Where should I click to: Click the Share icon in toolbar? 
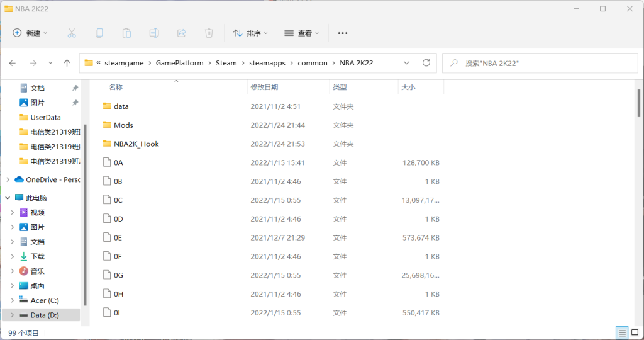[x=182, y=33]
